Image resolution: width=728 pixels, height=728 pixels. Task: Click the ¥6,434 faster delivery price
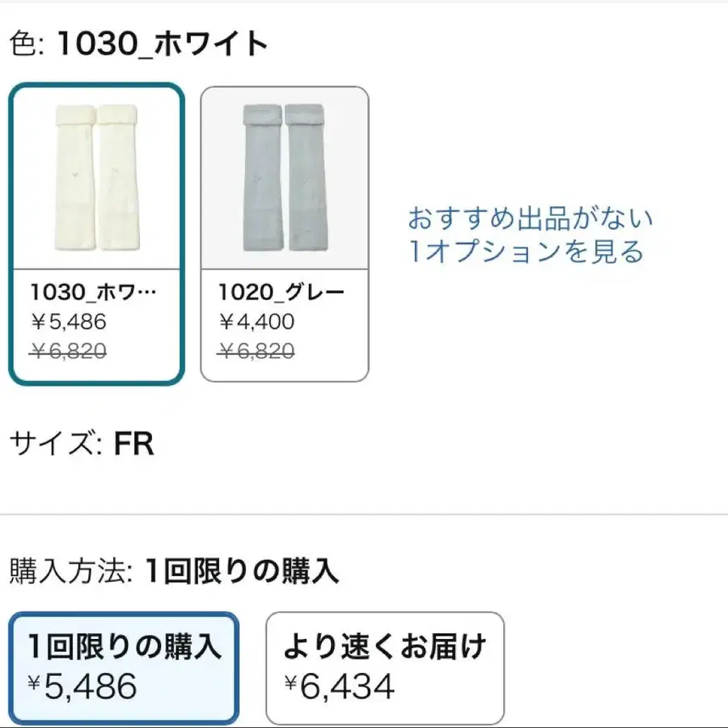click(340, 687)
